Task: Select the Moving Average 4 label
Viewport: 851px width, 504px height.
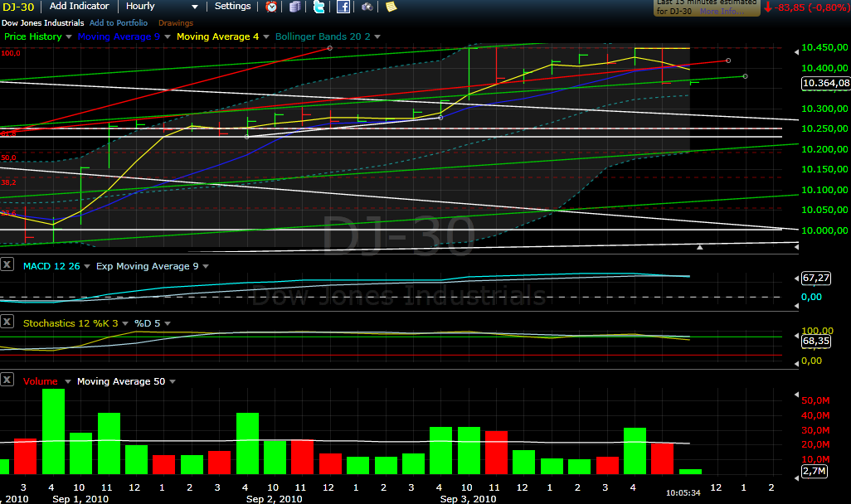Action: (217, 36)
